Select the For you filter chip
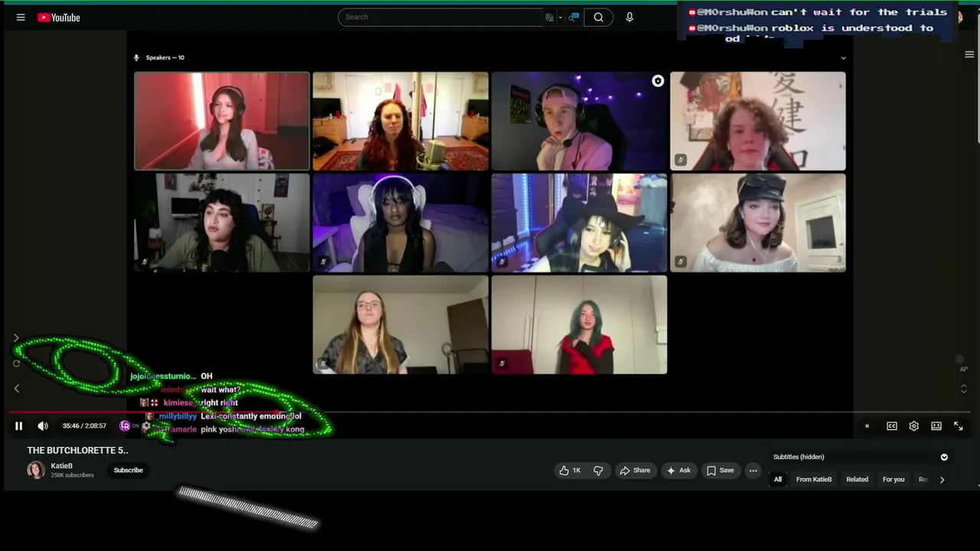The width and height of the screenshot is (980, 551). click(x=893, y=480)
